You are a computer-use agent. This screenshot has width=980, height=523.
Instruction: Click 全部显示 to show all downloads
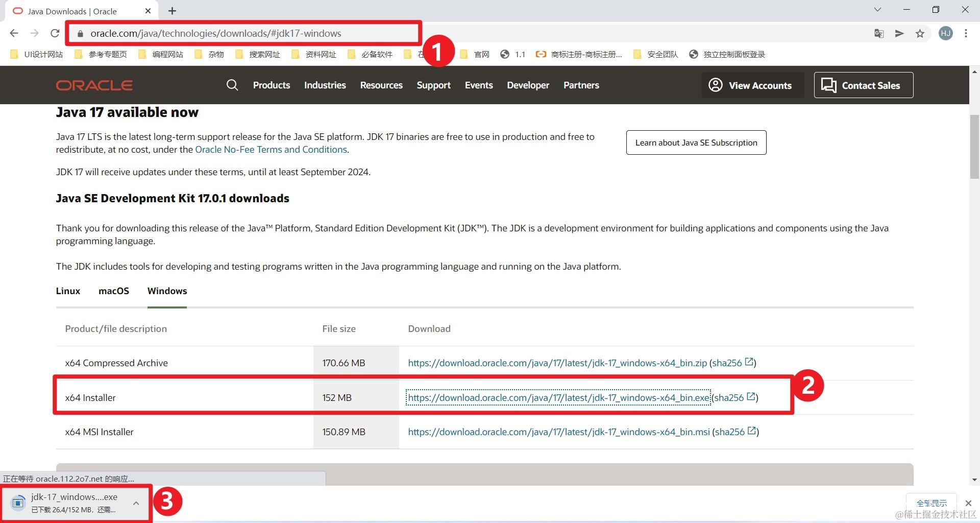[x=932, y=503]
